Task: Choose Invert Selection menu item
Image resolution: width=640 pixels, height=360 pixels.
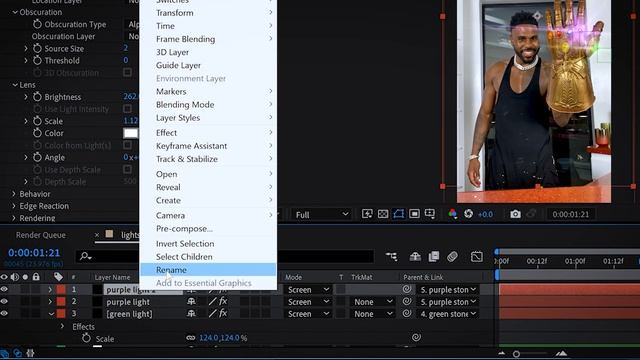Action: tap(208, 243)
